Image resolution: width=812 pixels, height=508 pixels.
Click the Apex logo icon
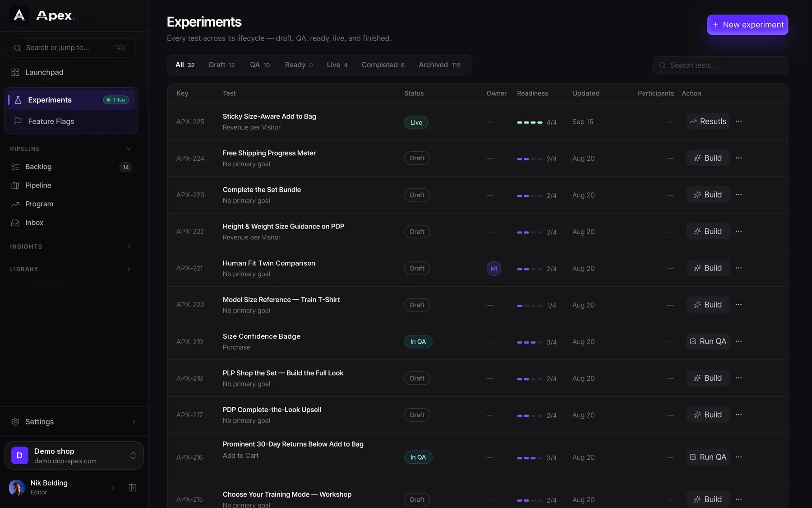[19, 15]
